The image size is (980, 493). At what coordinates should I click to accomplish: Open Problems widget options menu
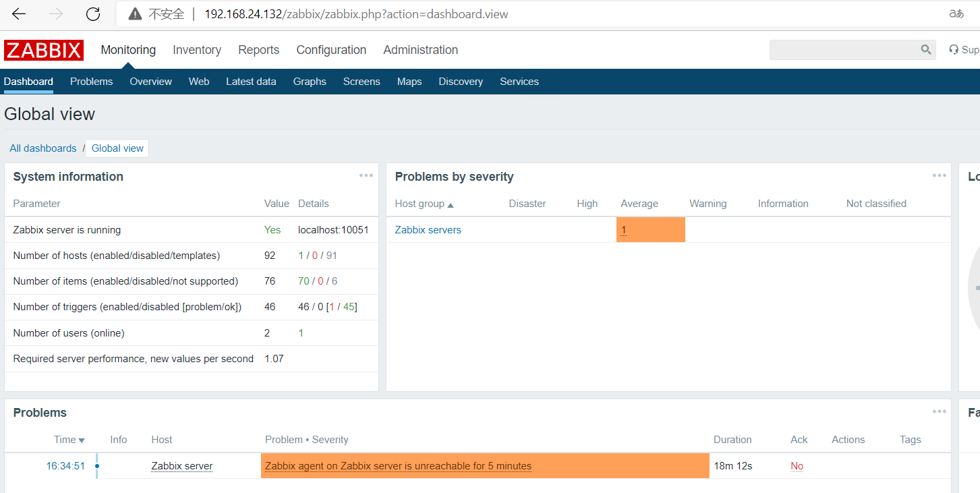pyautogui.click(x=940, y=411)
